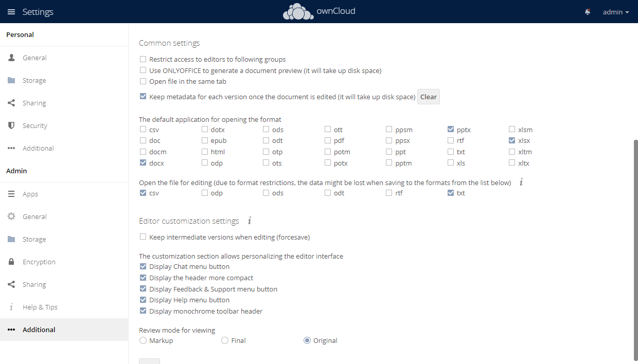This screenshot has width=638, height=364.
Task: Go to Help & Tips section
Action: pos(40,307)
